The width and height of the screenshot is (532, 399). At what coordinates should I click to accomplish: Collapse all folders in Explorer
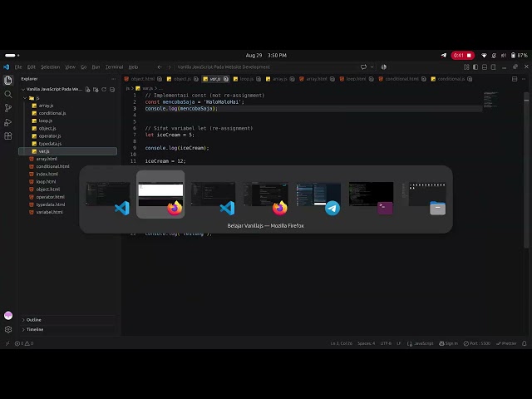112,90
